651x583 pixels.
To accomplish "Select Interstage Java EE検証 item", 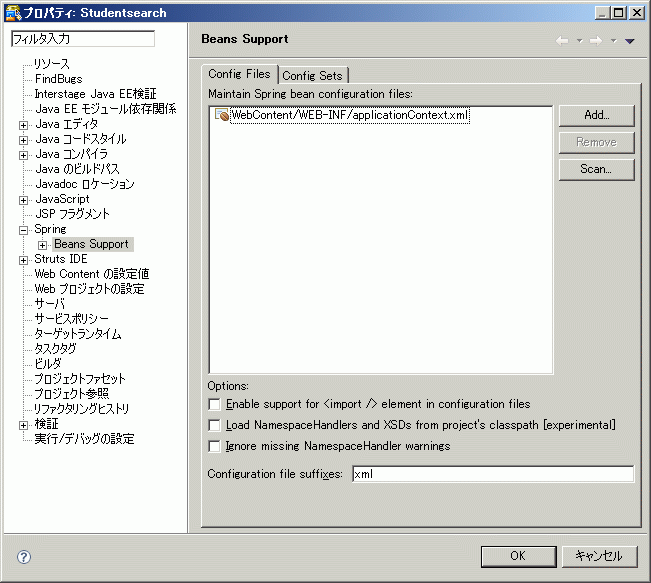I will click(95, 94).
